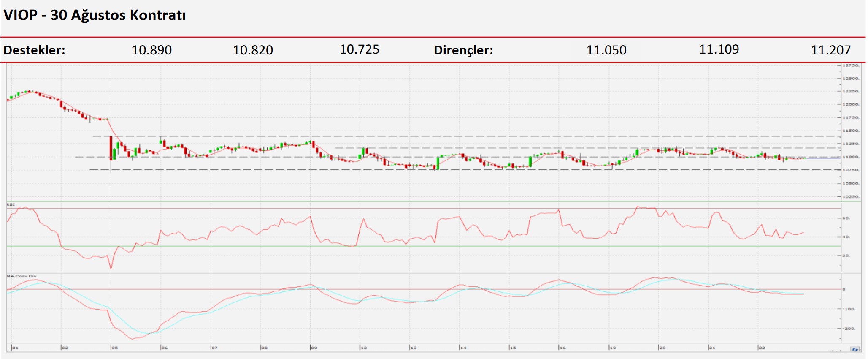Viewport: 868px width, 359px height.
Task: Click date marker 20 on time axis
Action: [662, 348]
